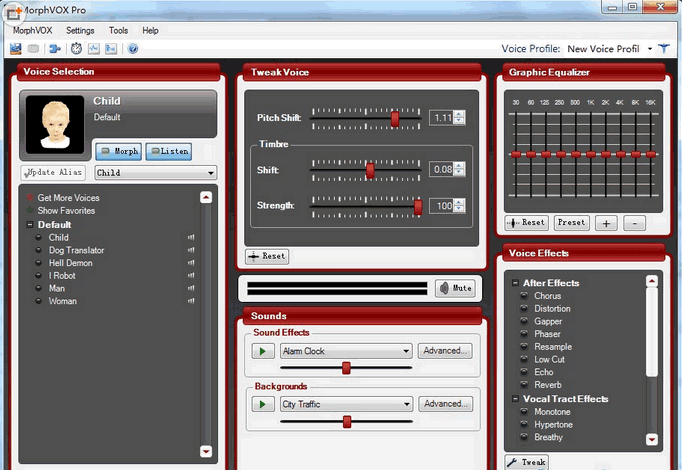Click the red star icon beside Get More Voices
The image size is (682, 470).
point(30,198)
